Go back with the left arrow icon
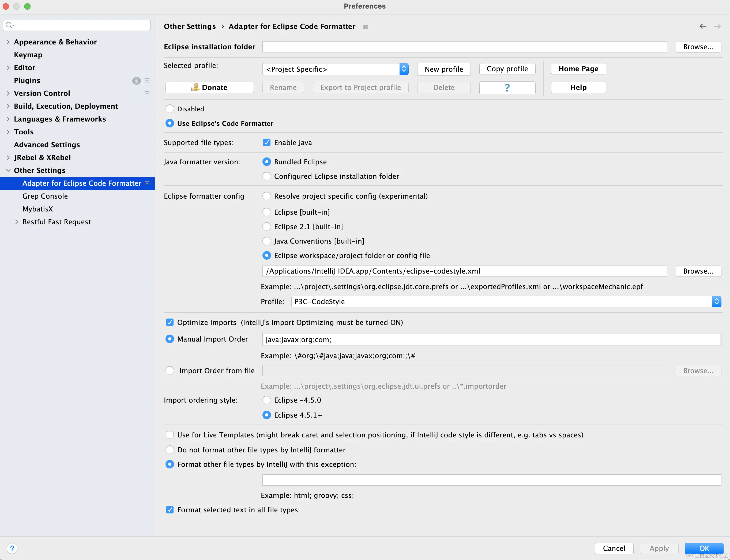 [703, 26]
